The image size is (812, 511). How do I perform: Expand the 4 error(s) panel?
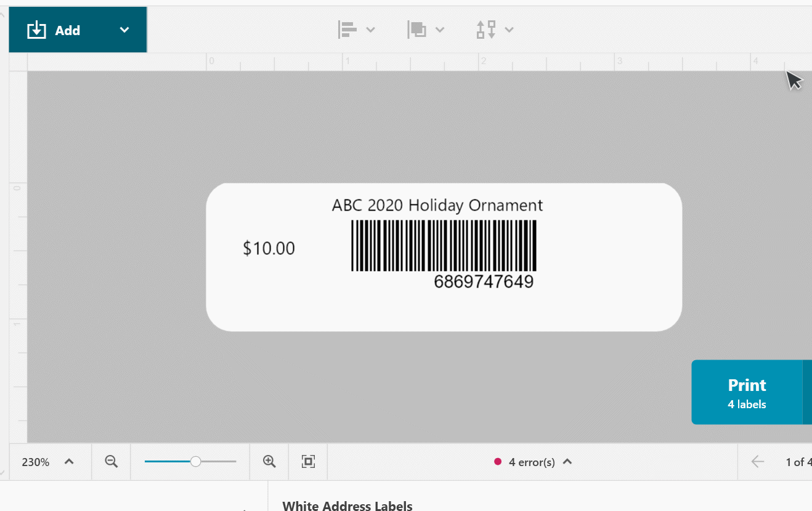pos(567,461)
